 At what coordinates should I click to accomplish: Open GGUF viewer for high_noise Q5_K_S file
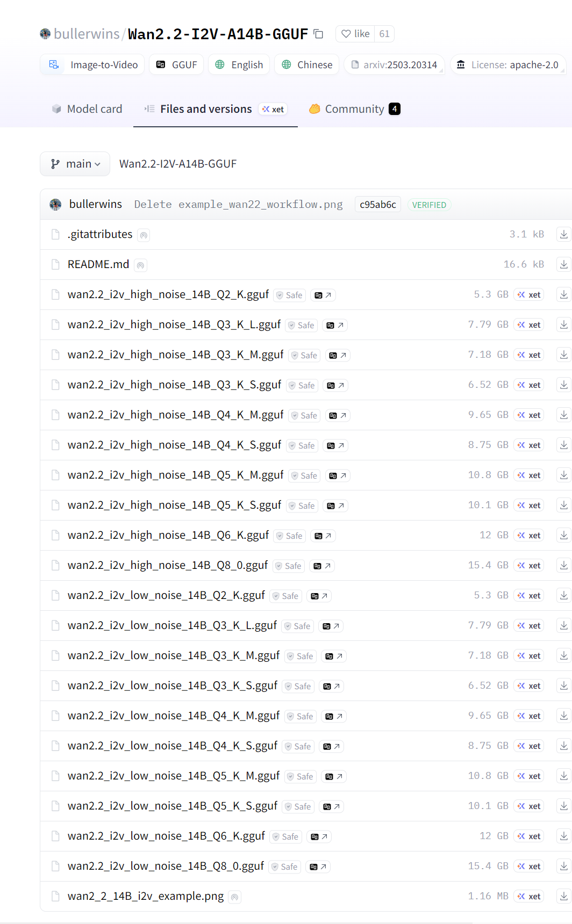335,506
